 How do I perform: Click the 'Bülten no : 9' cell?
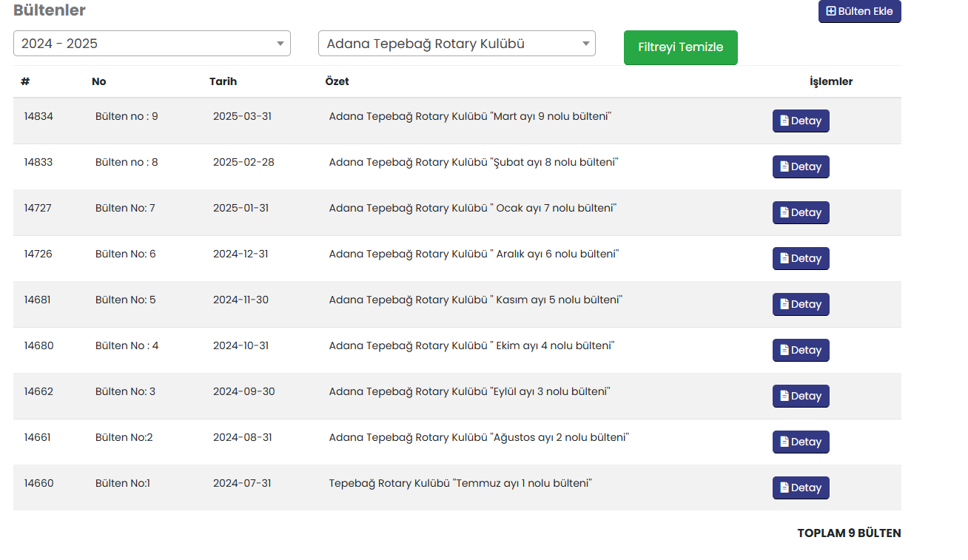point(127,116)
